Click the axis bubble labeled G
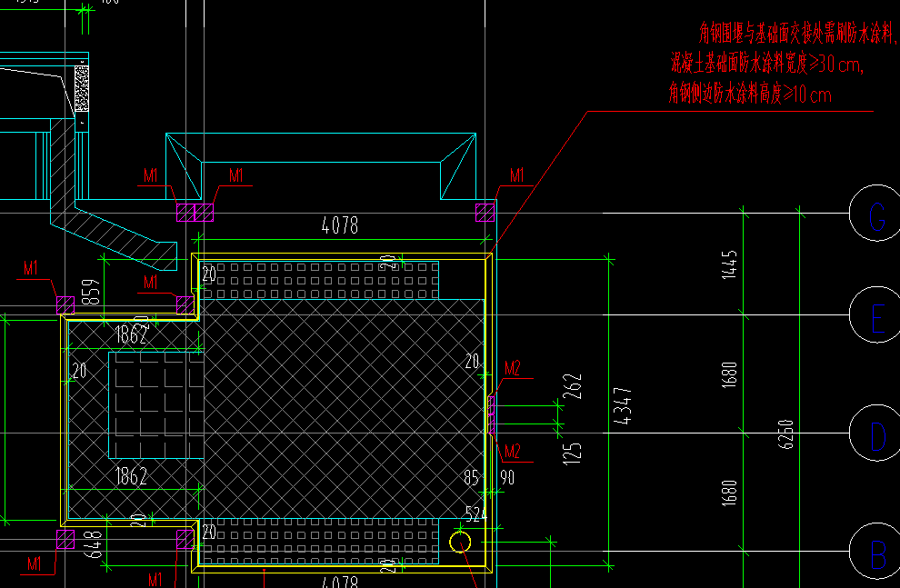Viewport: 900px width, 588px height. pos(876,217)
